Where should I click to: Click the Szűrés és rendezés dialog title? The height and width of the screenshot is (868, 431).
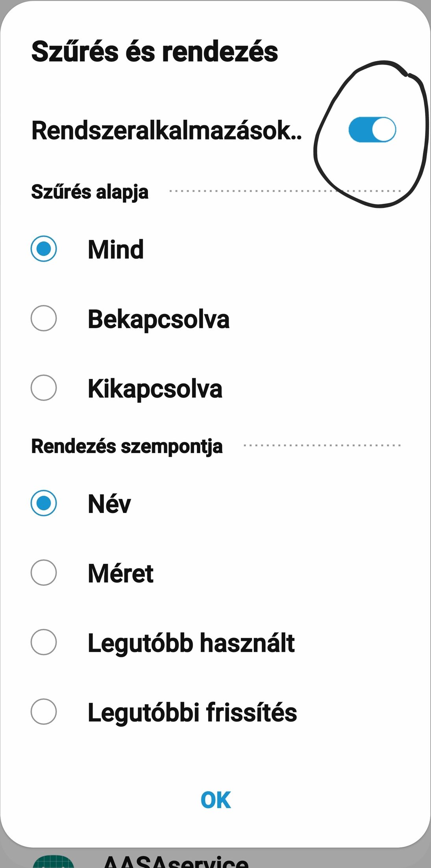tap(155, 52)
